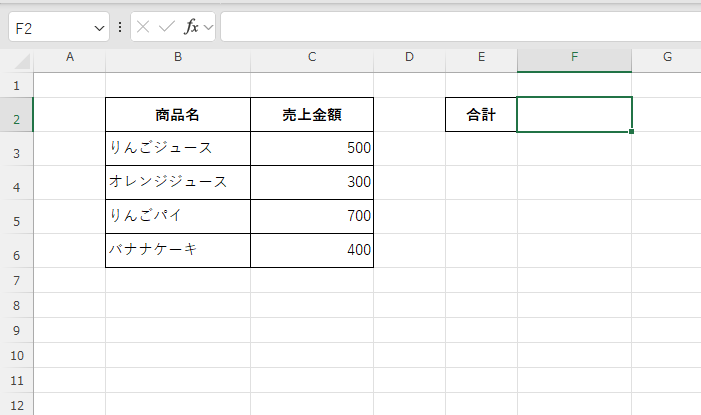
Task: Click the りんごパイ cell
Action: point(178,216)
